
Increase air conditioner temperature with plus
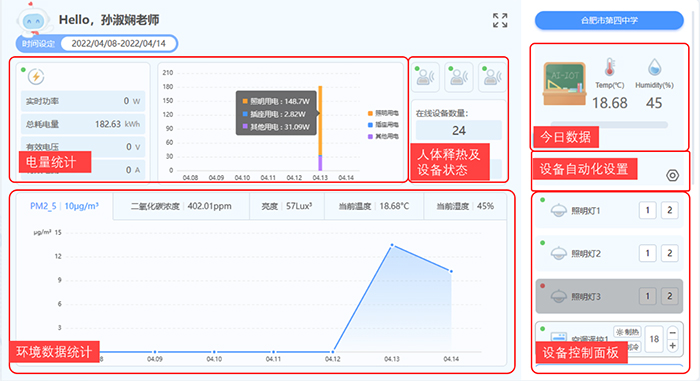[672, 345]
